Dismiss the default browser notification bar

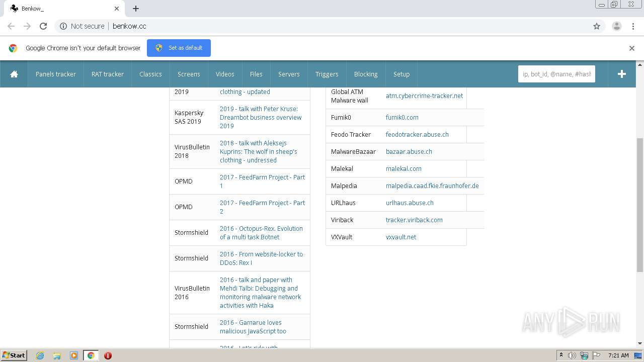(632, 48)
